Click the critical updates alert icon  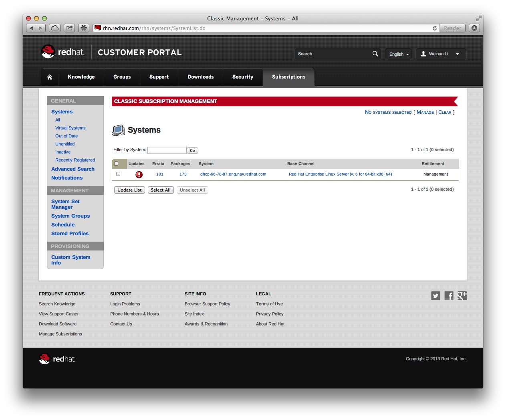[139, 174]
